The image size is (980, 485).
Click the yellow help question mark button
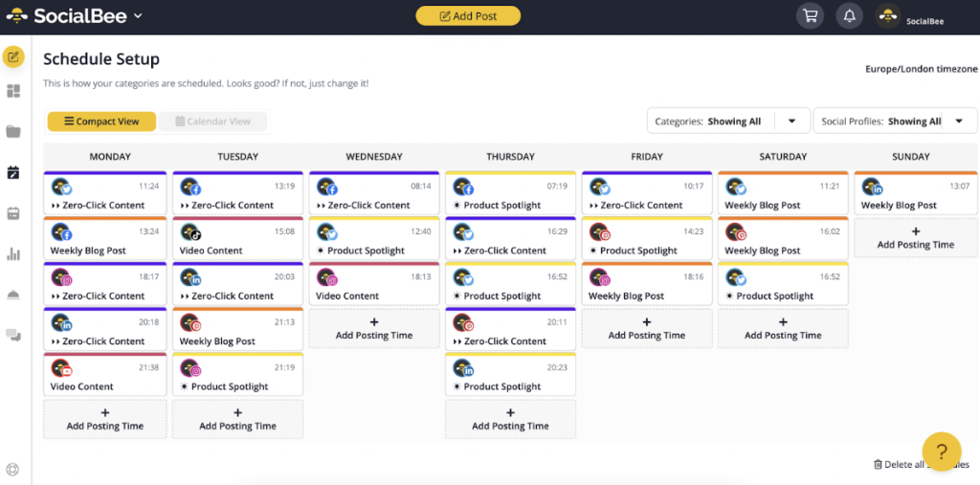(x=942, y=452)
